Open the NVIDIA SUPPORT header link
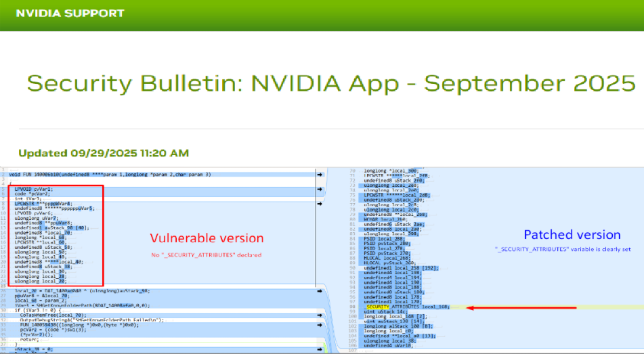 70,13
